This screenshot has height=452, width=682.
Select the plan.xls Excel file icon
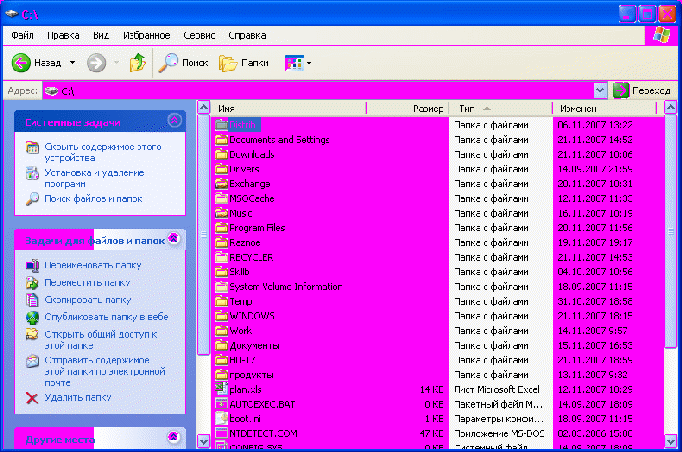click(221, 388)
